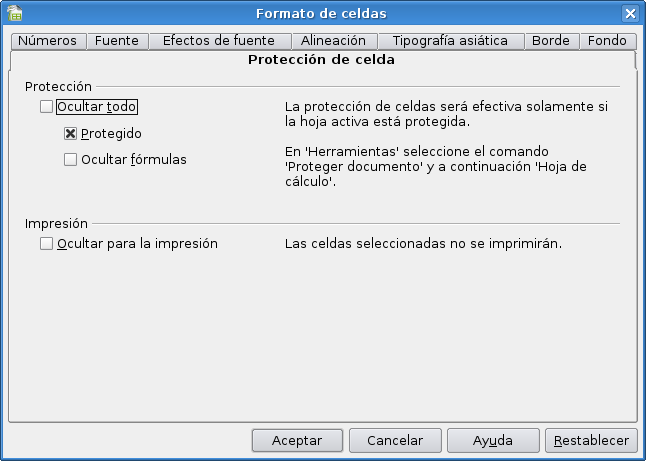The width and height of the screenshot is (646, 461).
Task: Click the Ocultar fórmulas label text
Action: 134,159
